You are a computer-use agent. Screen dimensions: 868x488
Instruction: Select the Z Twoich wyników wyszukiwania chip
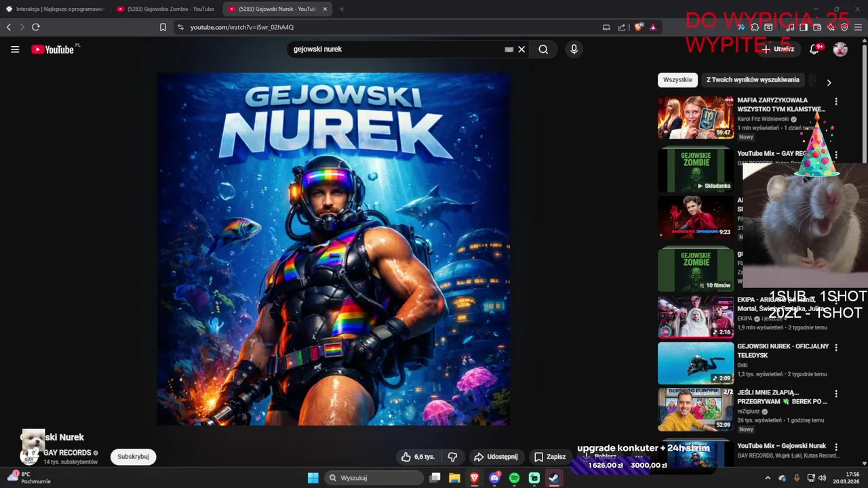[753, 80]
